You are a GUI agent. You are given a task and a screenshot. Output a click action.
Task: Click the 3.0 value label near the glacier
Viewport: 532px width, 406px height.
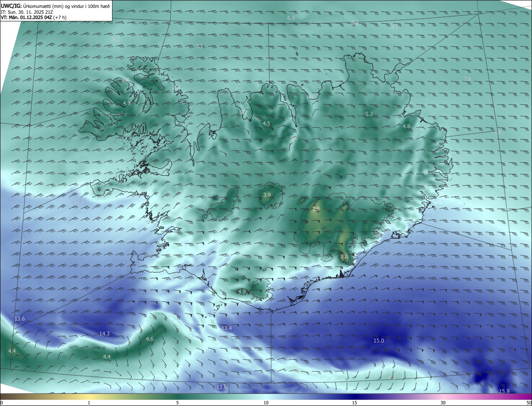coord(344,257)
